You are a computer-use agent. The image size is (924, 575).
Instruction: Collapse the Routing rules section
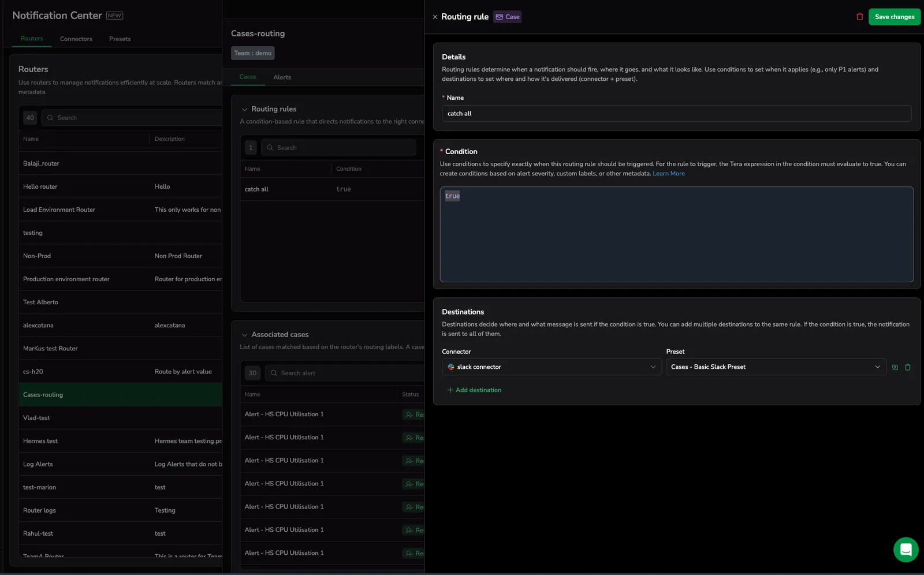click(244, 109)
